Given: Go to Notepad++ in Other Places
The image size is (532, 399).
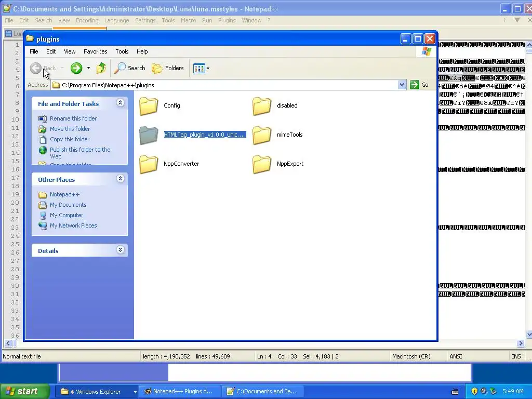Looking at the screenshot, I should pyautogui.click(x=64, y=194).
